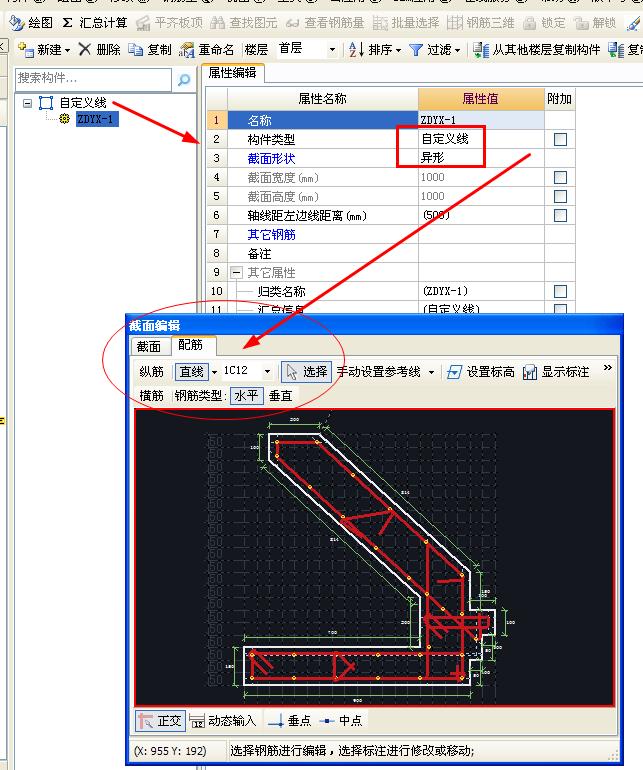The height and width of the screenshot is (770, 643).
Task: Click the 锁定 lock icon
Action: (530, 23)
